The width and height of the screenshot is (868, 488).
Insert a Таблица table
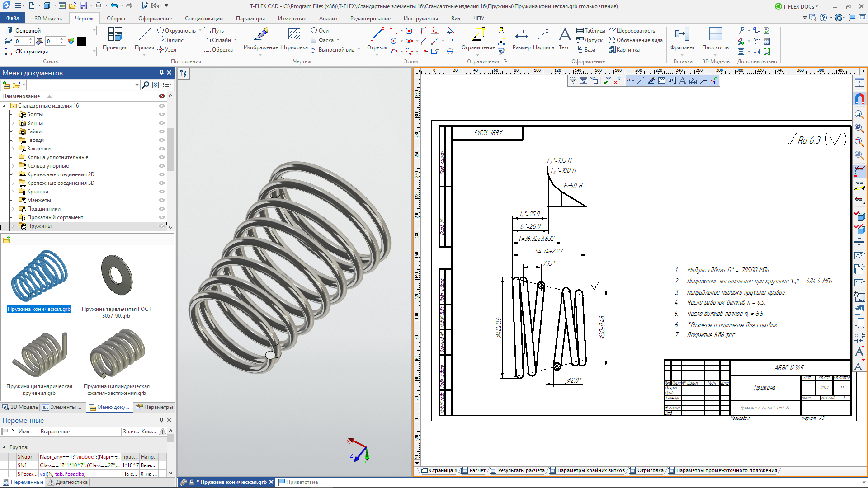pos(591,31)
